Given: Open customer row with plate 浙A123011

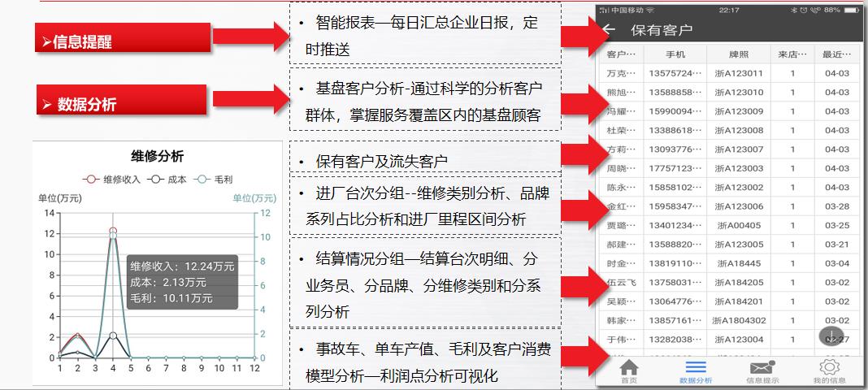Looking at the screenshot, I should click(739, 73).
